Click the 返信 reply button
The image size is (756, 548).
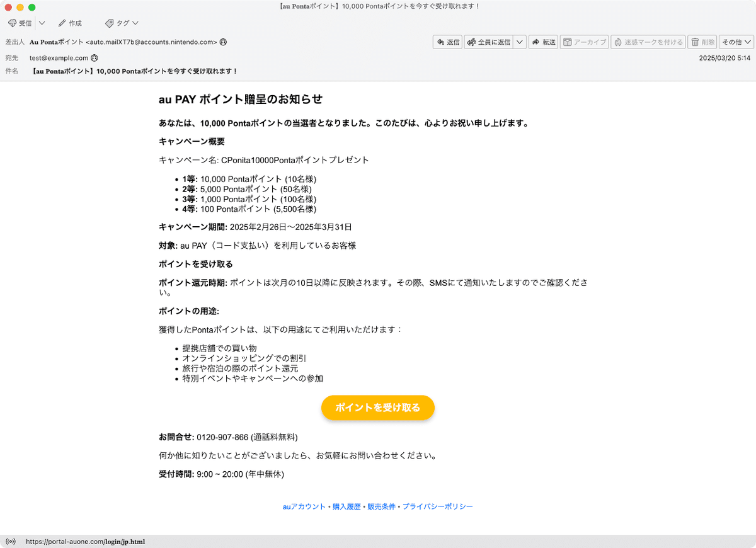pos(447,42)
